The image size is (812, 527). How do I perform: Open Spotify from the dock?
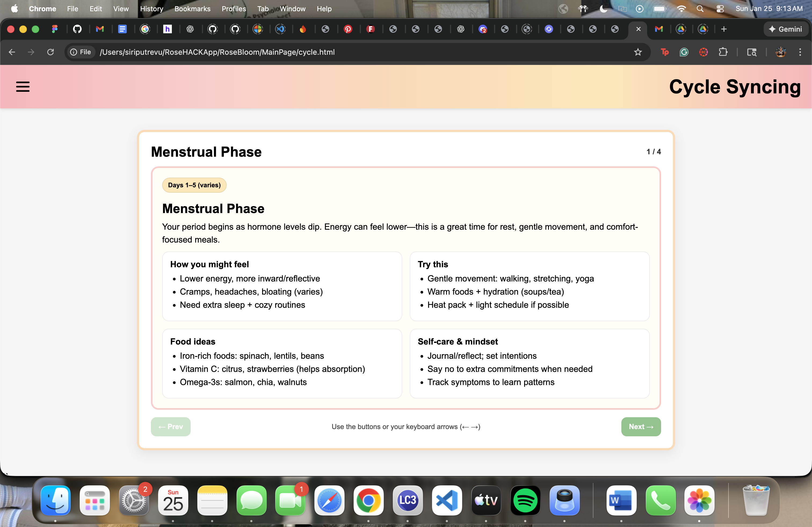[x=525, y=500]
